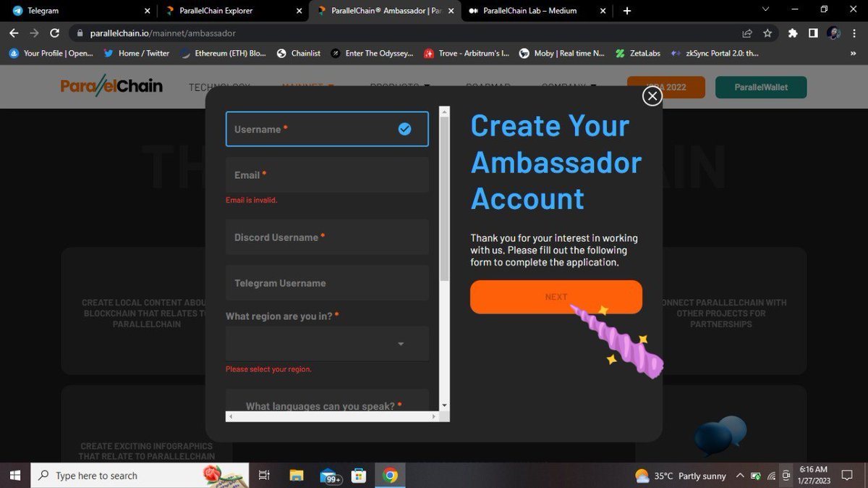Click the horizontal scrollbar right arrow

click(x=434, y=416)
